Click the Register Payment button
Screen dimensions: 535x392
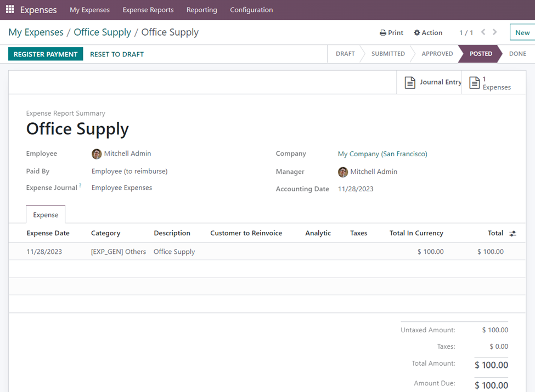[46, 54]
